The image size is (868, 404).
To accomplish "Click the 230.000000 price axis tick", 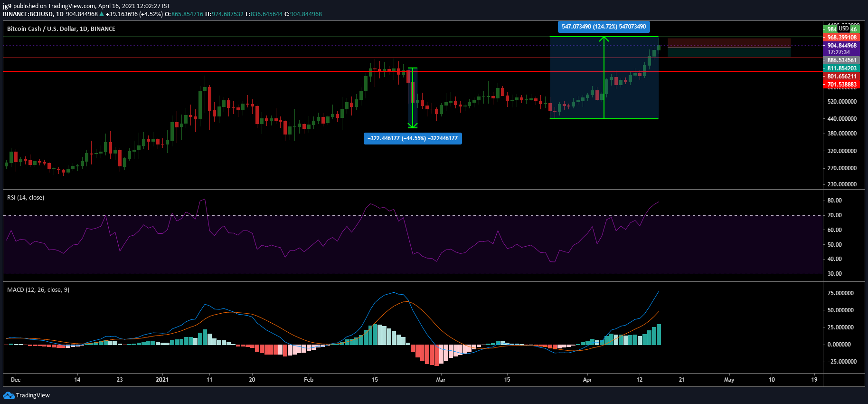I will [842, 184].
